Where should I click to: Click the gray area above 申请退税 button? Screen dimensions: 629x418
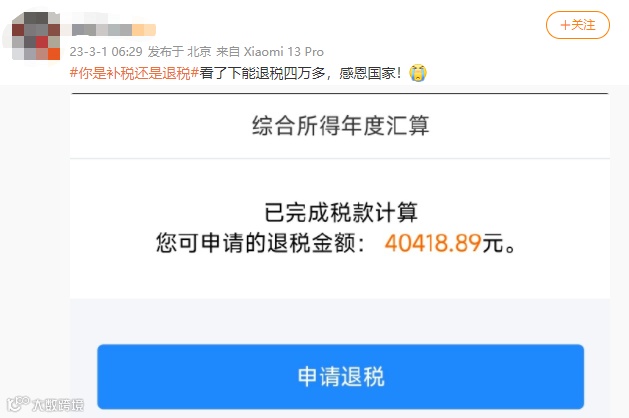tap(340, 321)
